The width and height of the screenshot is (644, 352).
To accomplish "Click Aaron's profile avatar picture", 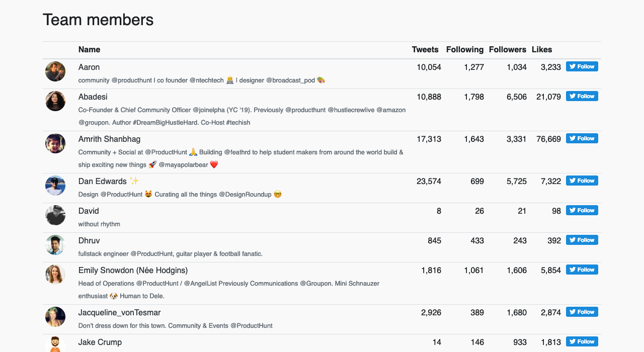I will point(55,71).
